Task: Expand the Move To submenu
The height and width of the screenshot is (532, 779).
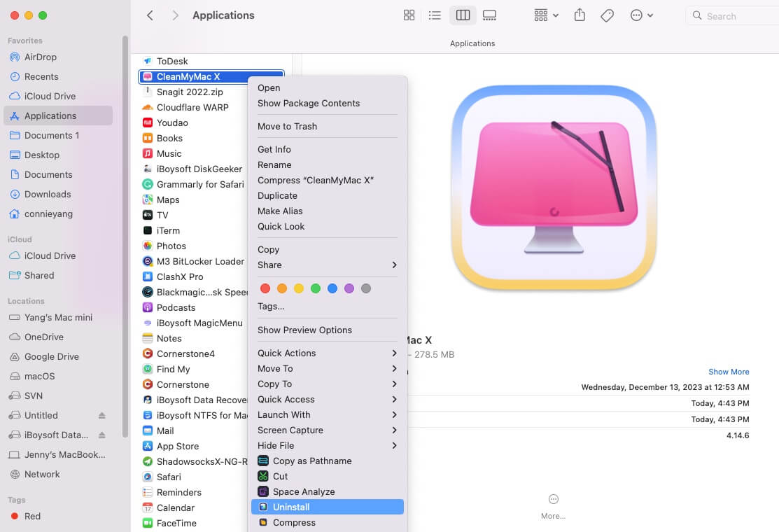Action: click(328, 369)
